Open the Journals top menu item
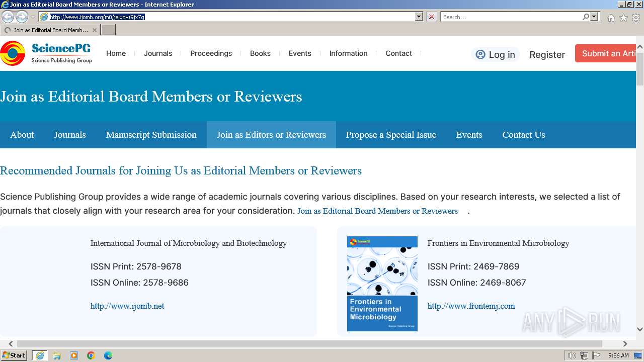 pyautogui.click(x=158, y=53)
